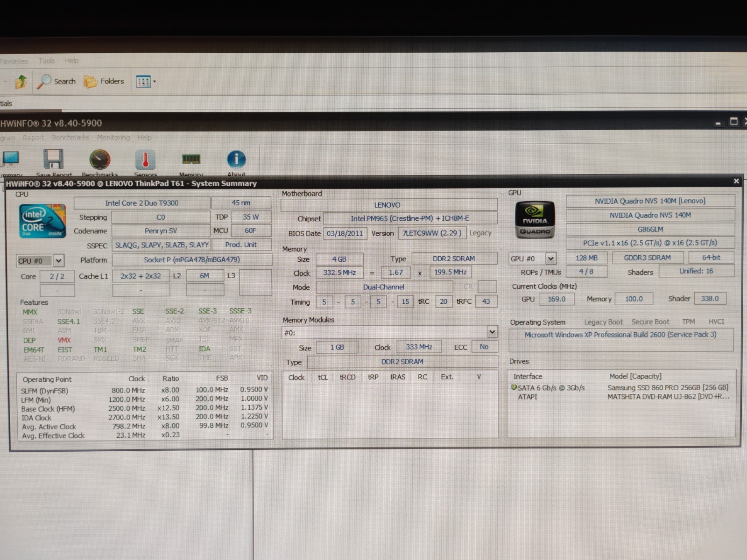Click the BIOS version 7LETC9WW field
This screenshot has height=560, width=747.
[x=432, y=233]
